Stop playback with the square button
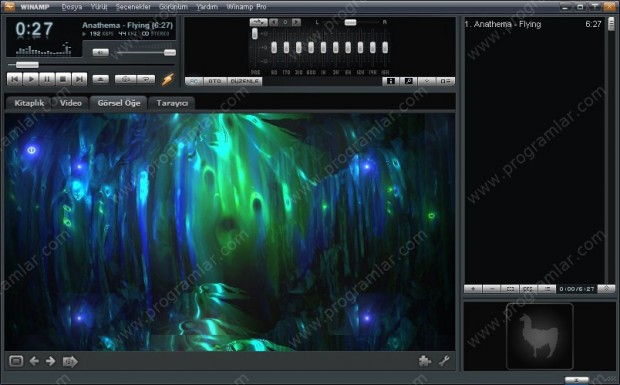620x385 pixels. [x=63, y=79]
